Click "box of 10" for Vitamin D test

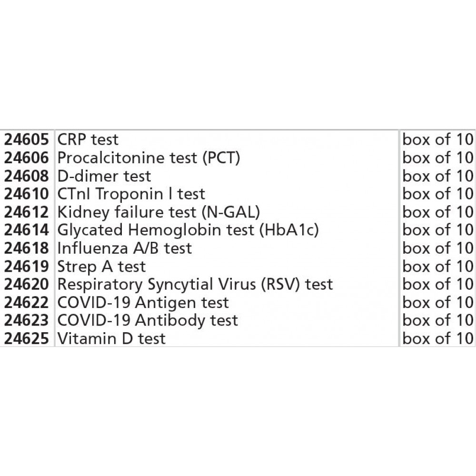438,338
